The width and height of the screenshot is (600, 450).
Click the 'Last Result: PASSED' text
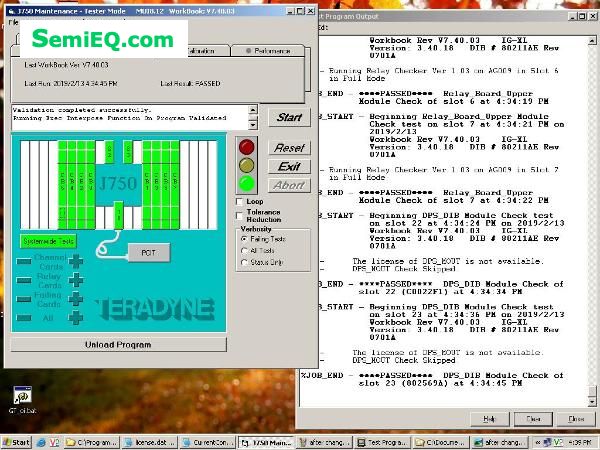tap(190, 83)
